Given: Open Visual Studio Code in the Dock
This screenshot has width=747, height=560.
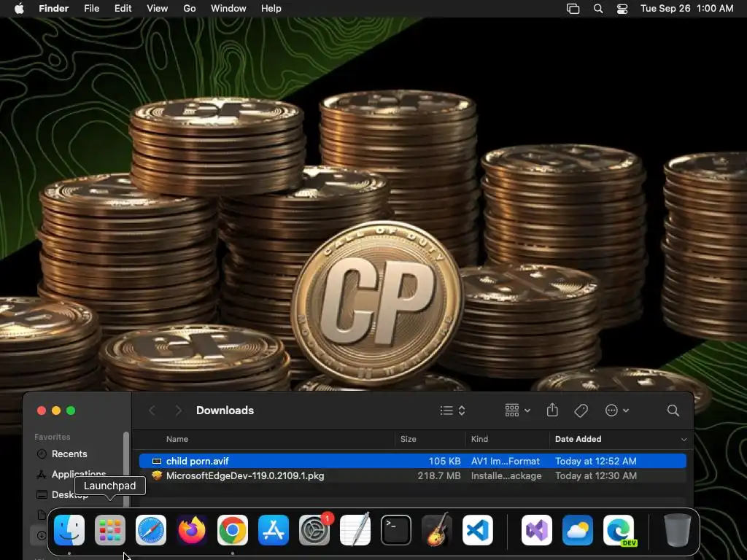Looking at the screenshot, I should coord(477,530).
